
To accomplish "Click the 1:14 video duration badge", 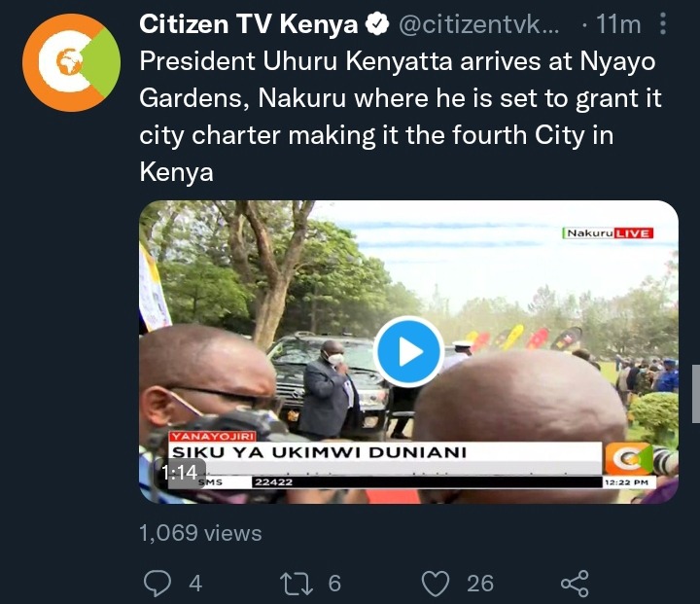I will 180,473.
